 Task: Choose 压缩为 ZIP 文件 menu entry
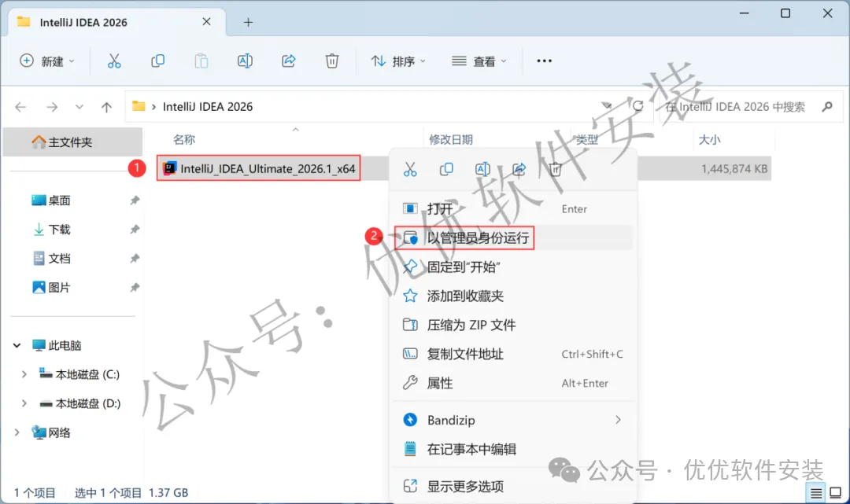(513, 326)
